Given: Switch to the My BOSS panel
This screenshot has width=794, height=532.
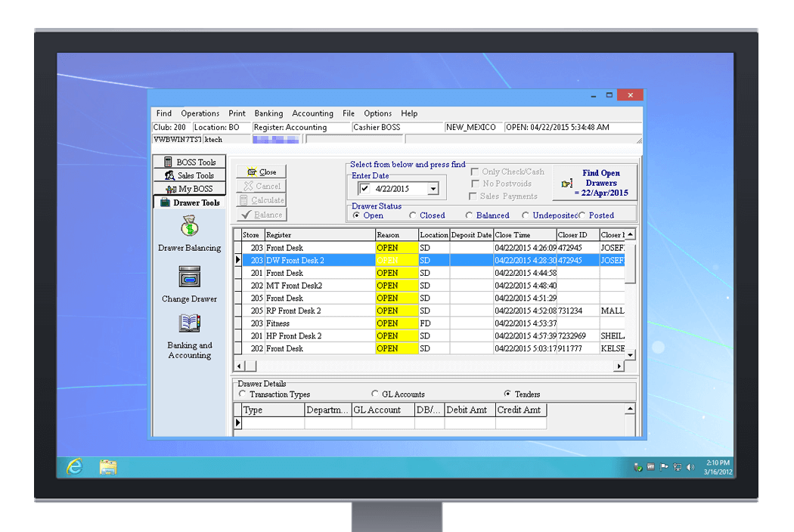Looking at the screenshot, I should pyautogui.click(x=189, y=189).
